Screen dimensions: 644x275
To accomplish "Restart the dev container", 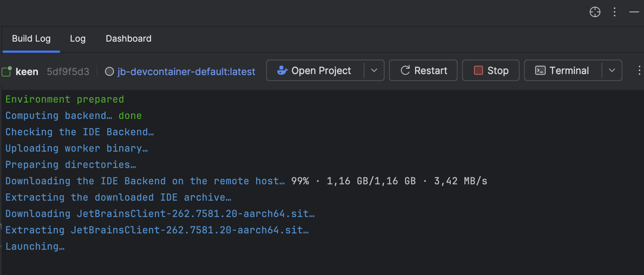I will pyautogui.click(x=423, y=70).
